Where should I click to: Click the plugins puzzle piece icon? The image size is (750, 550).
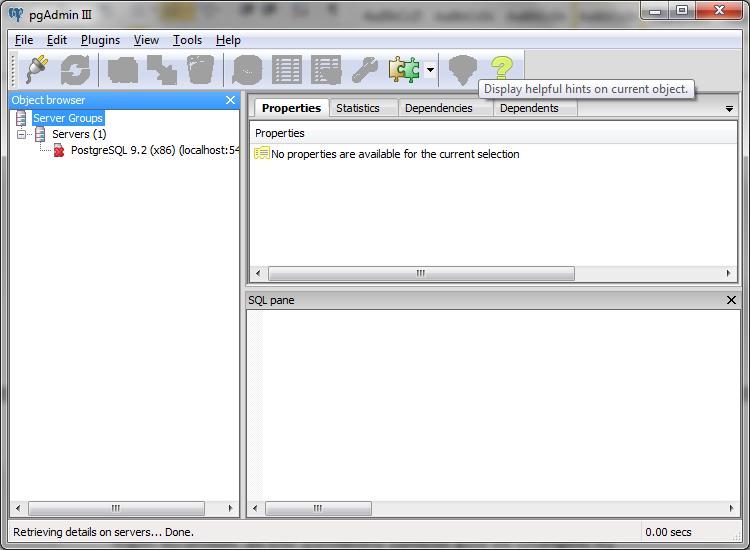tap(404, 70)
